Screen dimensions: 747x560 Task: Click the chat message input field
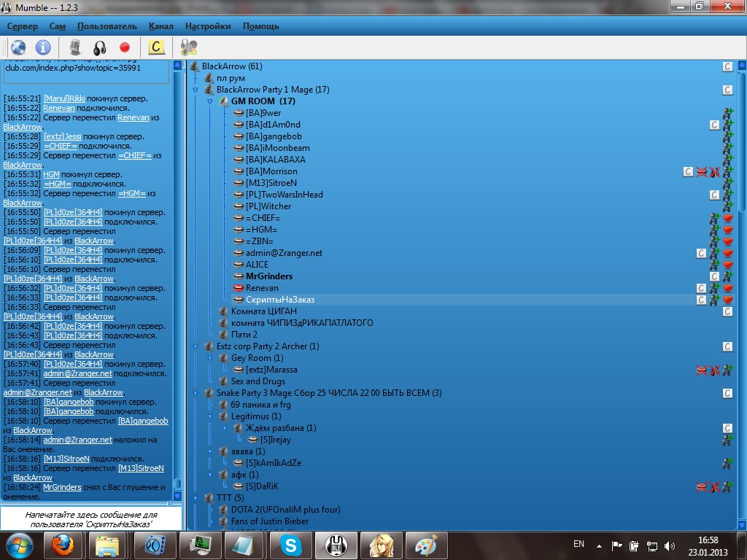pyautogui.click(x=91, y=519)
